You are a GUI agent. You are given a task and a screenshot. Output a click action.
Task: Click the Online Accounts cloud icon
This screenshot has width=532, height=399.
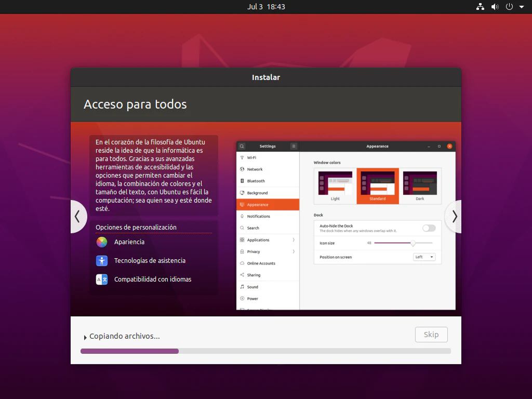[x=242, y=263]
